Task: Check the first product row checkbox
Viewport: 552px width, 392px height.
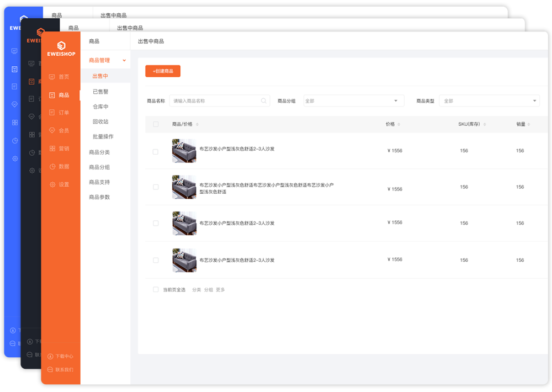Action: pyautogui.click(x=156, y=152)
